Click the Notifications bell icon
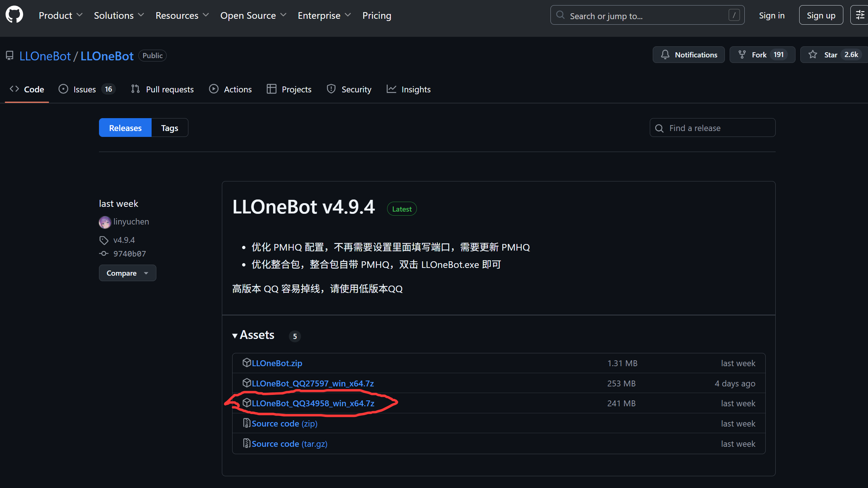868x488 pixels. pos(665,54)
